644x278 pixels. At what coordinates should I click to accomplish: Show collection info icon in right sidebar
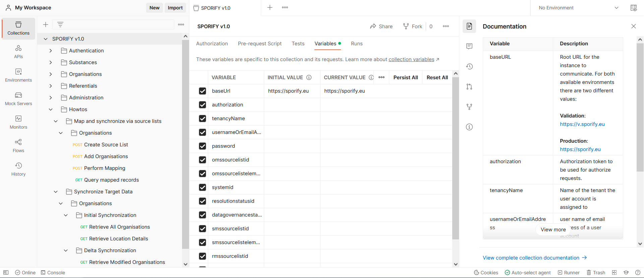(x=469, y=127)
